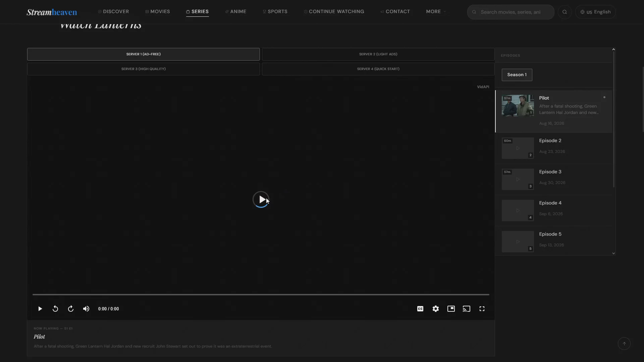
Task: Click the Streamheaven logo
Action: 52,12
